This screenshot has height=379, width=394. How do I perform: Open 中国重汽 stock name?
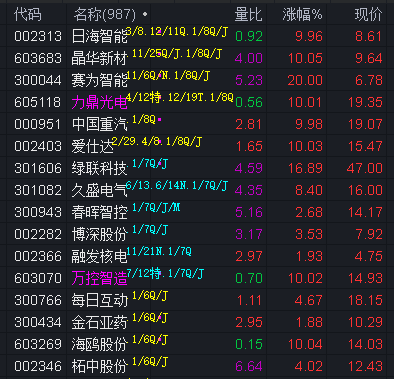pyautogui.click(x=100, y=124)
